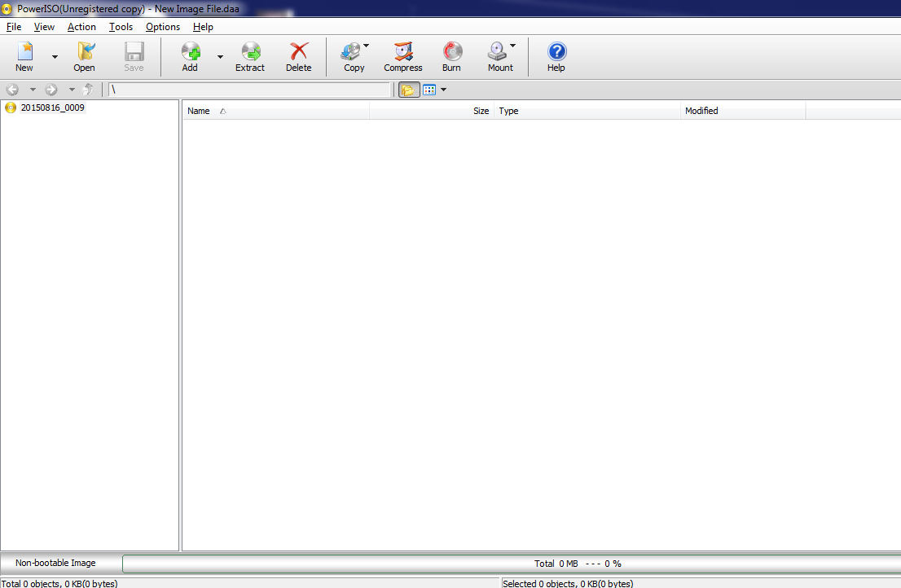Open the view mode dropdown arrow

click(444, 90)
